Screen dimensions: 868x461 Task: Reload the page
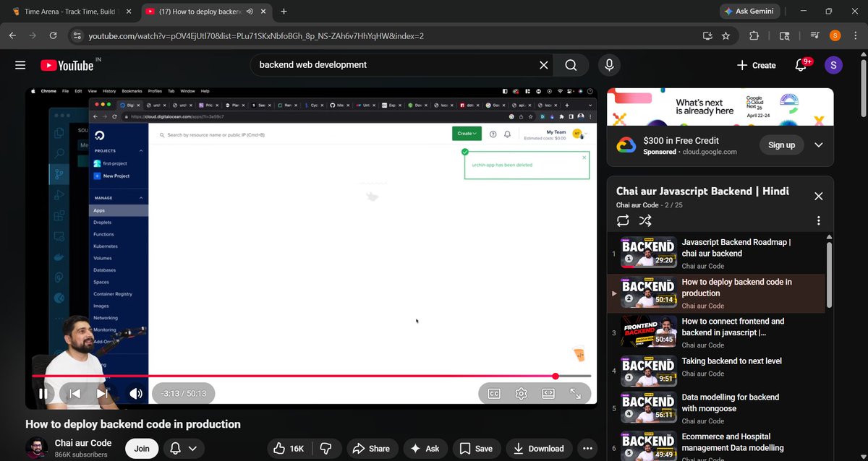pyautogui.click(x=53, y=35)
